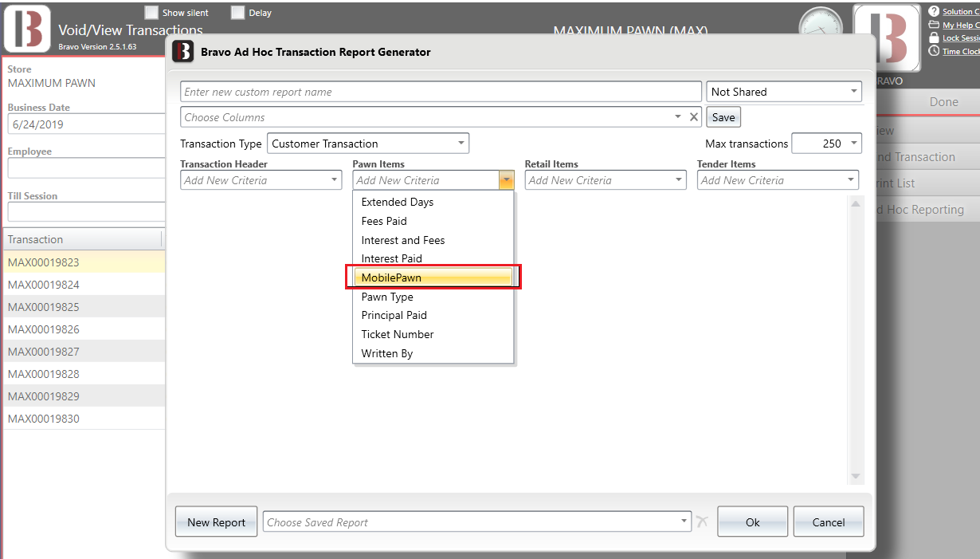Expand Tender Items criteria dropdown
Screen dimensions: 980x559
click(x=851, y=180)
